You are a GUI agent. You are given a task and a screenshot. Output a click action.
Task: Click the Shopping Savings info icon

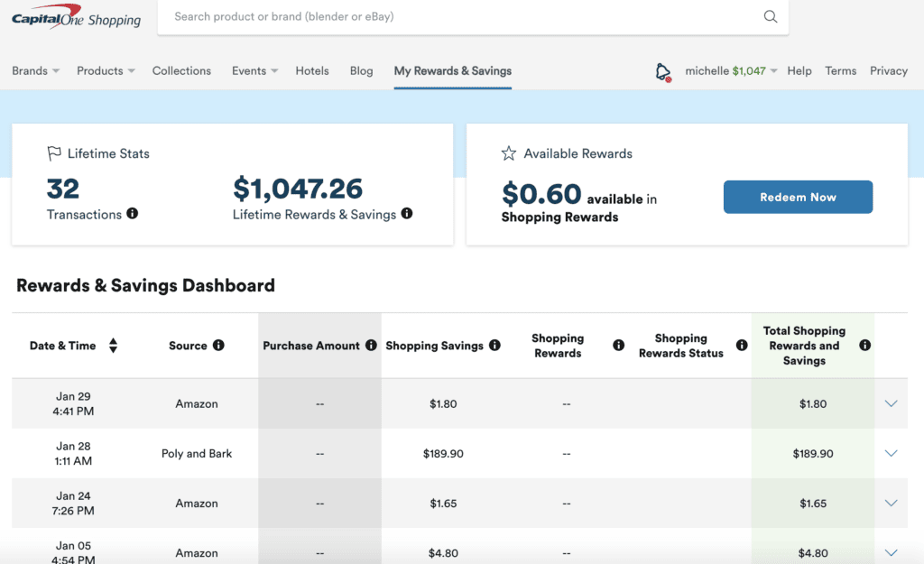(494, 345)
